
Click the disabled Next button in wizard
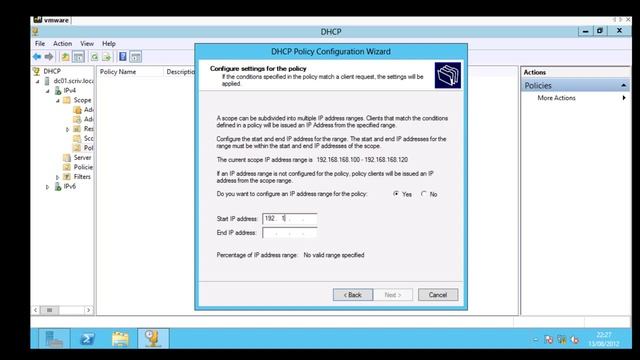(393, 295)
